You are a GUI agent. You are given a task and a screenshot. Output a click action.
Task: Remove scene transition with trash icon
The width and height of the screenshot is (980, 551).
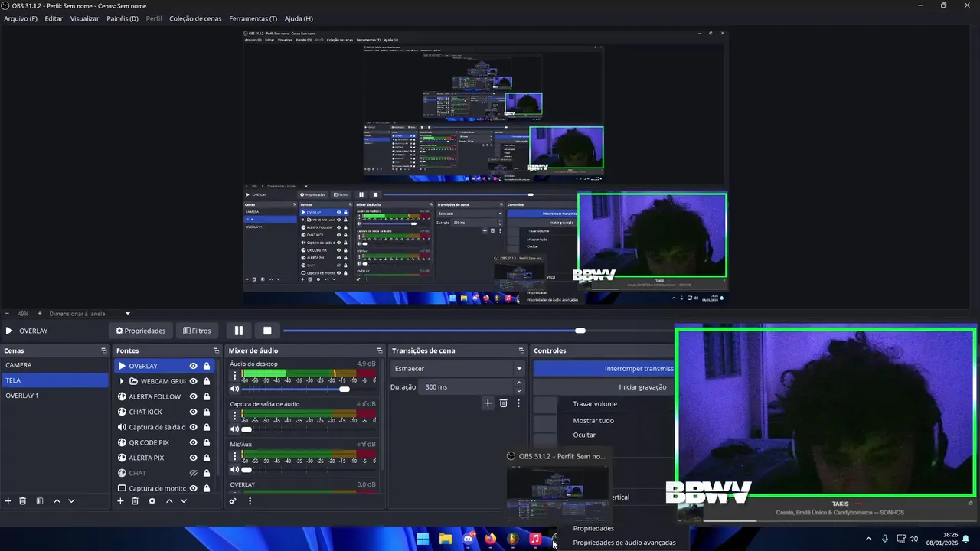503,403
